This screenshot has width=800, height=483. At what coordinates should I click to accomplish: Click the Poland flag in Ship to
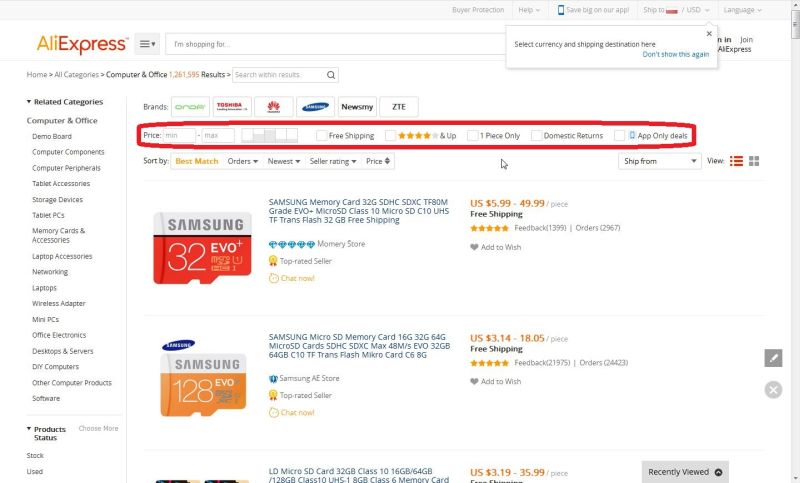[x=672, y=10]
